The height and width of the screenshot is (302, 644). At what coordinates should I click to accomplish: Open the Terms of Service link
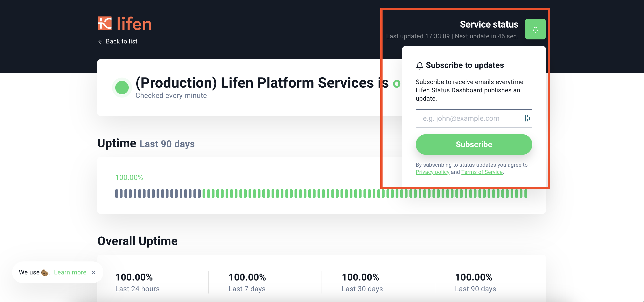point(482,172)
